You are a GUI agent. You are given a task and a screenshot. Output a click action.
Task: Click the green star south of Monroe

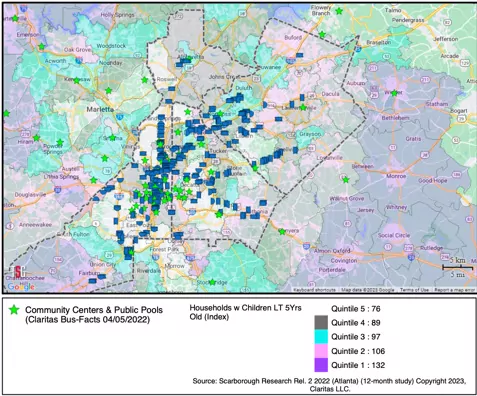346,180
